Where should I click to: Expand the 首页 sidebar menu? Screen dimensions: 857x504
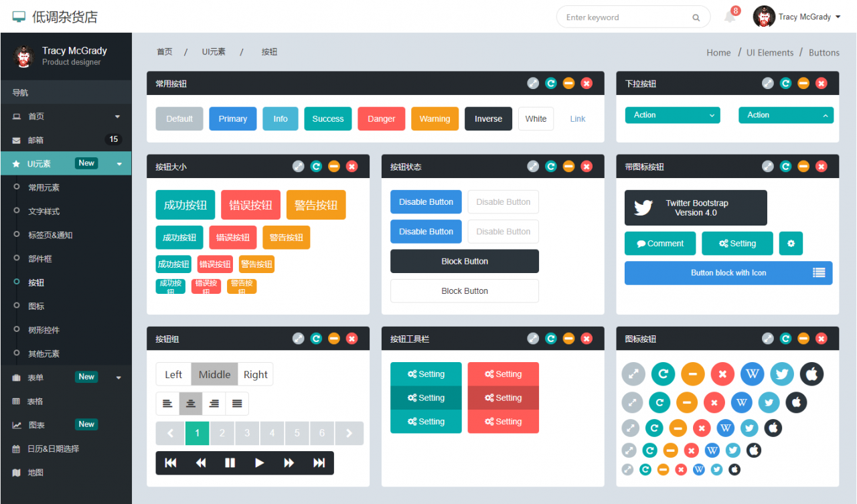[66, 116]
